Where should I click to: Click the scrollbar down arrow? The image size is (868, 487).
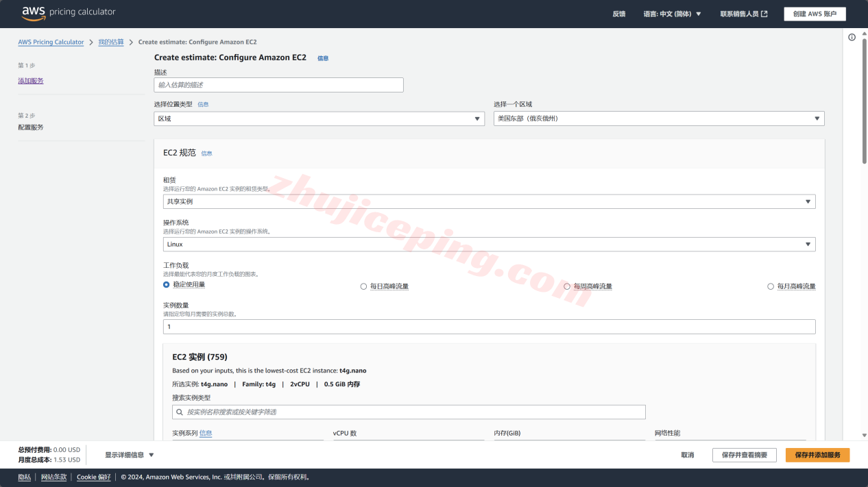pyautogui.click(x=864, y=435)
